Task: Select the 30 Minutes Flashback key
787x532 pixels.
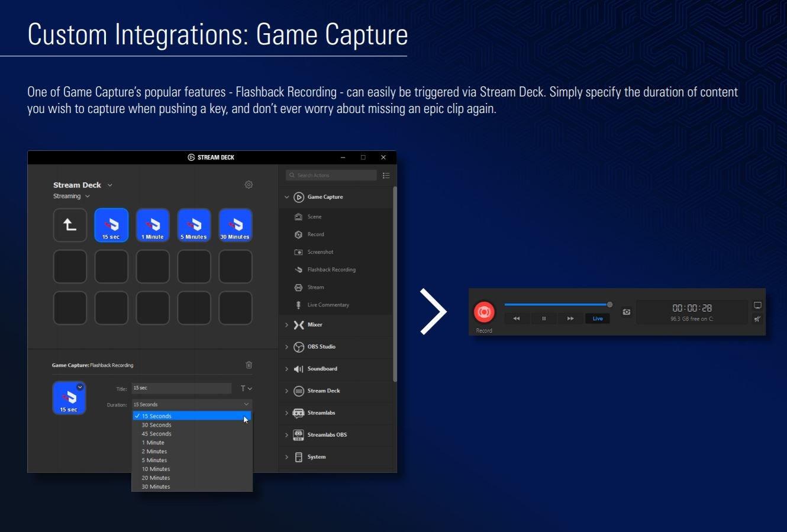Action: [236, 225]
